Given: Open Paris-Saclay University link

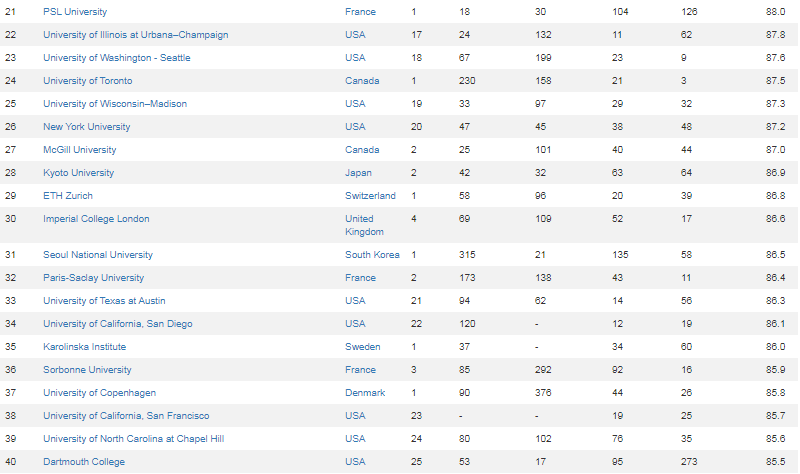Looking at the screenshot, I should [x=93, y=278].
